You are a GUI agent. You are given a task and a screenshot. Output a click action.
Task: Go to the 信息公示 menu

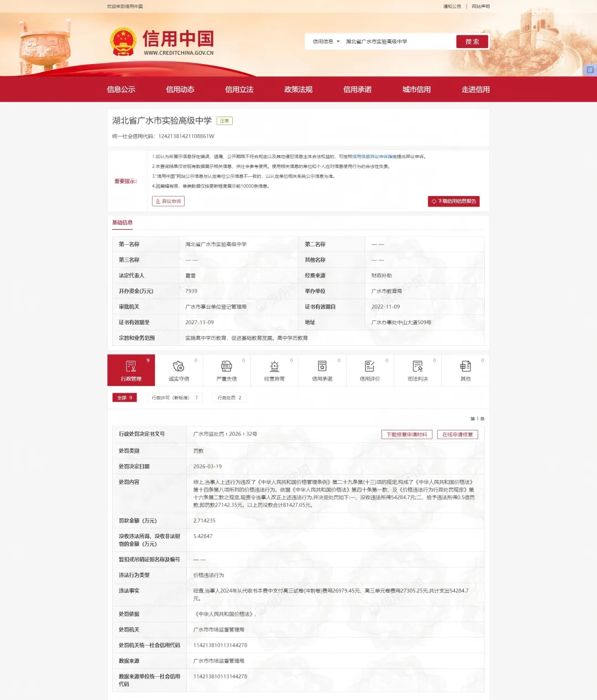click(121, 90)
